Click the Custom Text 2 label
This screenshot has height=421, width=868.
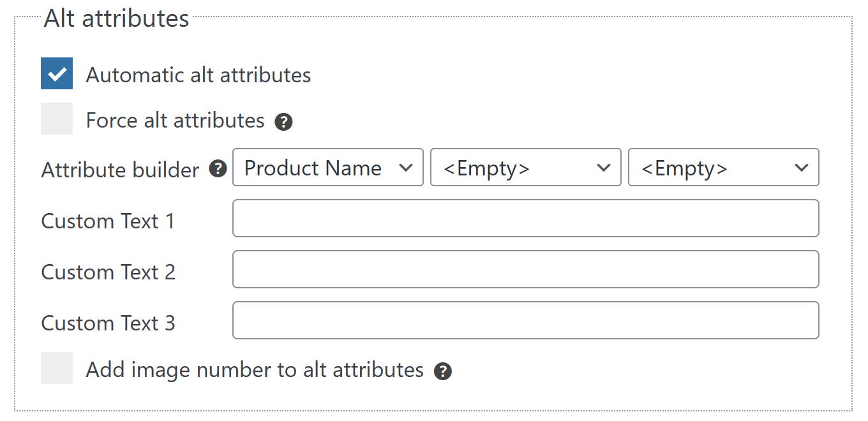pos(108,272)
